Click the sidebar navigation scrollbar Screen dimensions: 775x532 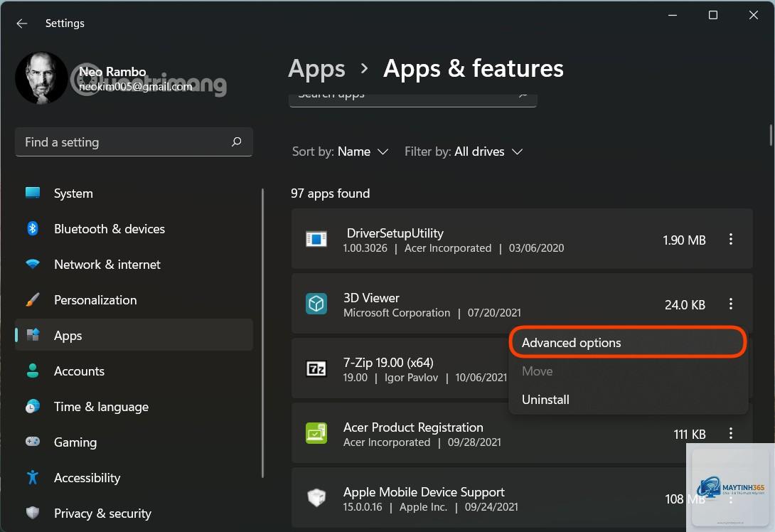[262, 334]
